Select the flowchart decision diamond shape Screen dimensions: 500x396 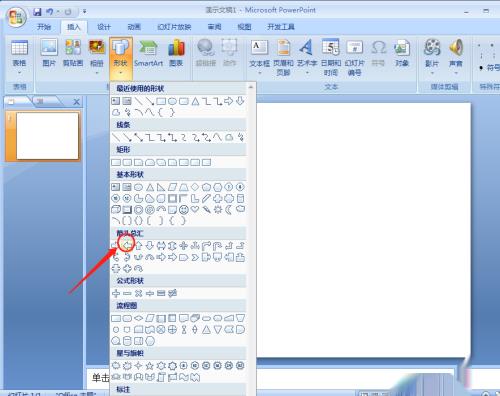point(138,318)
